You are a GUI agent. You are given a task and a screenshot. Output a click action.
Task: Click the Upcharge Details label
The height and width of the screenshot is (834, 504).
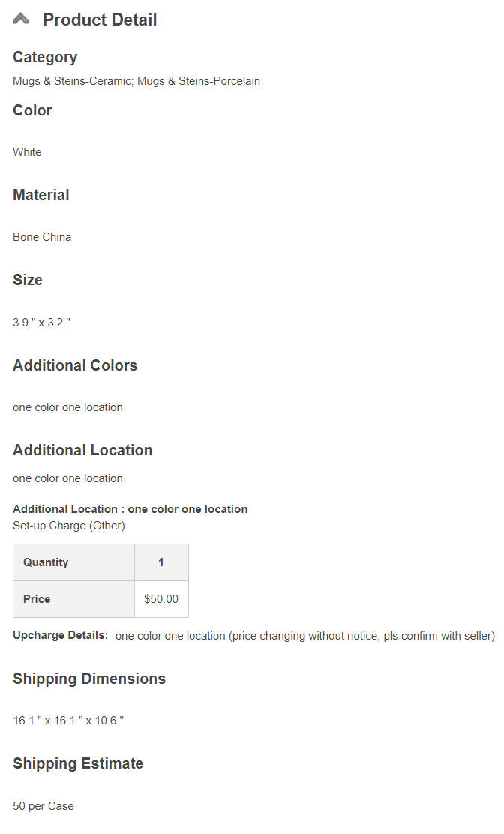60,635
